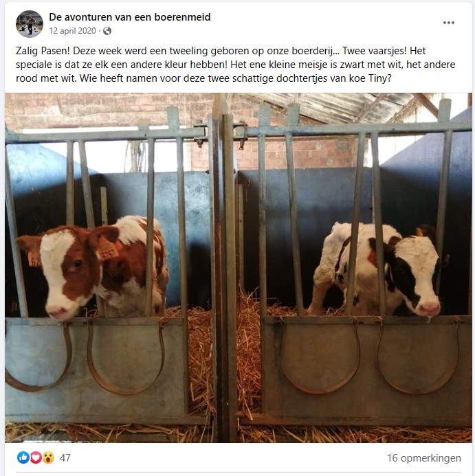Click the 12 april 2020 timestamp

72,31
